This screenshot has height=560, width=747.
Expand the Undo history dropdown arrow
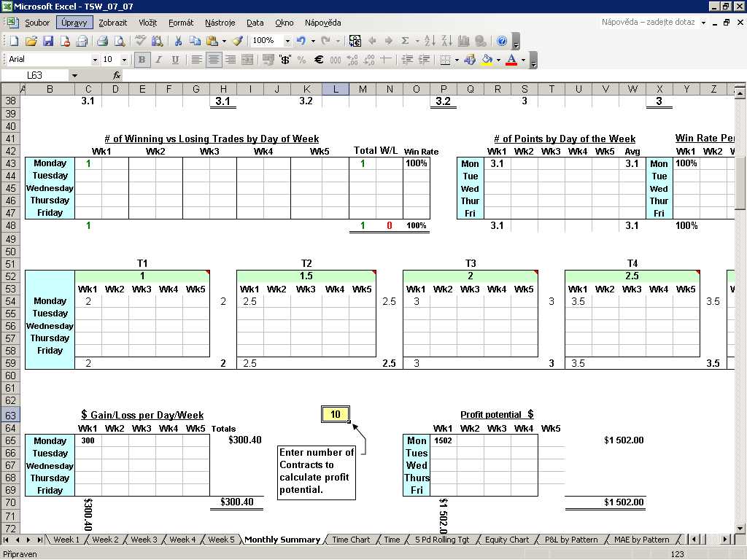tap(313, 41)
